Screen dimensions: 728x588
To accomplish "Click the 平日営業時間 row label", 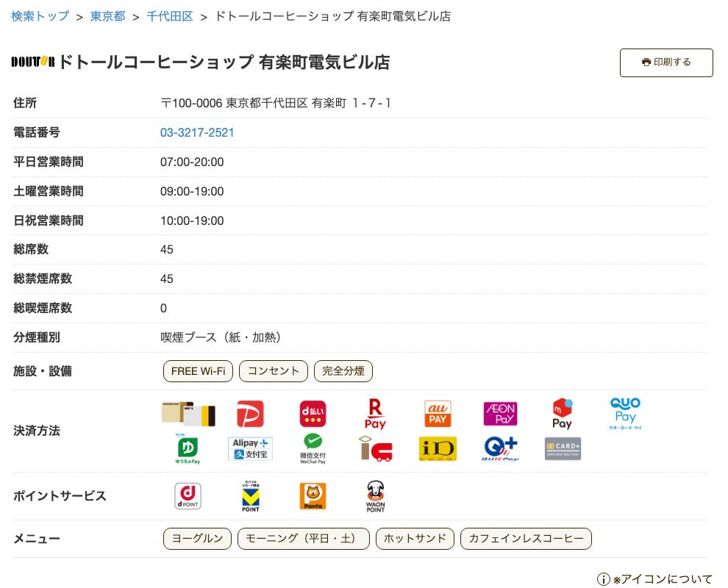I will click(x=49, y=162).
